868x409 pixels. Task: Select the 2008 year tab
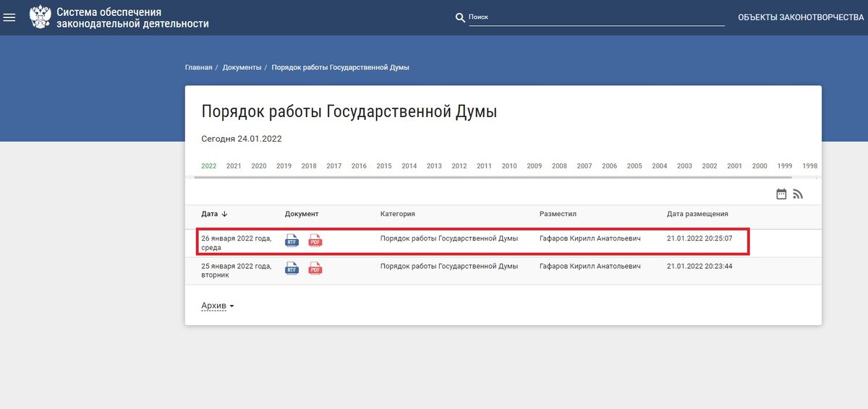click(x=559, y=165)
